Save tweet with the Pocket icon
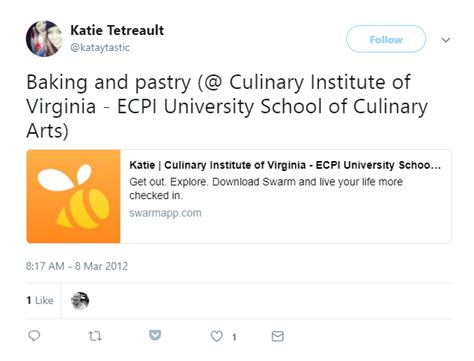 tap(155, 335)
